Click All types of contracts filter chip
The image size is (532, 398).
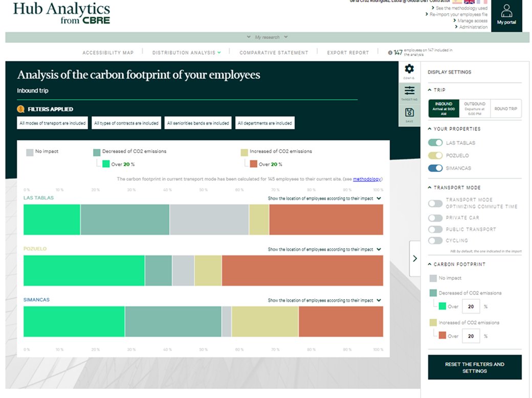pyautogui.click(x=126, y=123)
